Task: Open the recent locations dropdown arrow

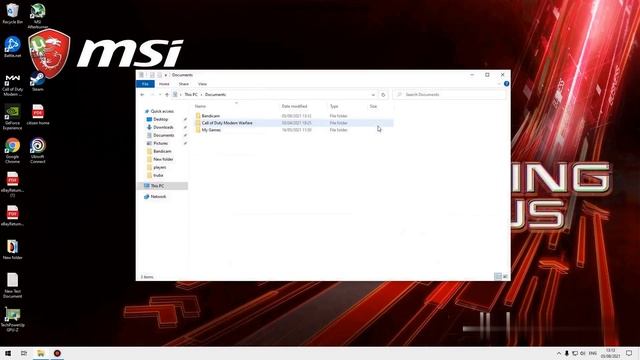Action: pos(160,95)
